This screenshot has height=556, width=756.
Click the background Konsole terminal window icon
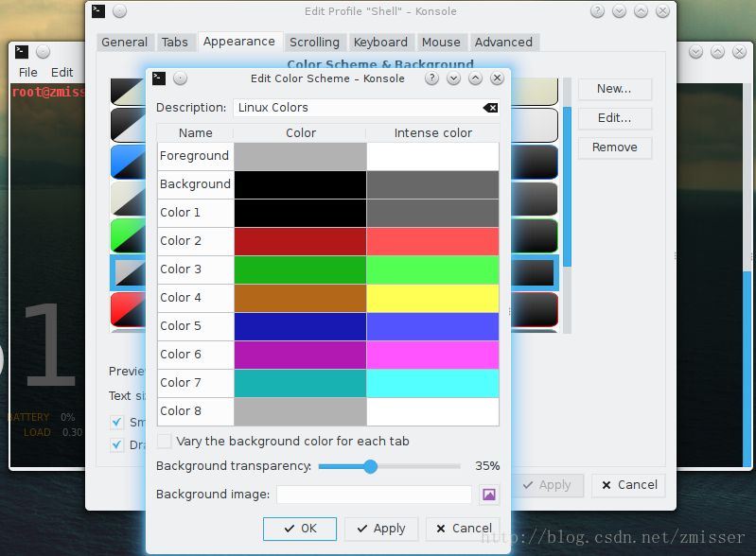point(22,52)
